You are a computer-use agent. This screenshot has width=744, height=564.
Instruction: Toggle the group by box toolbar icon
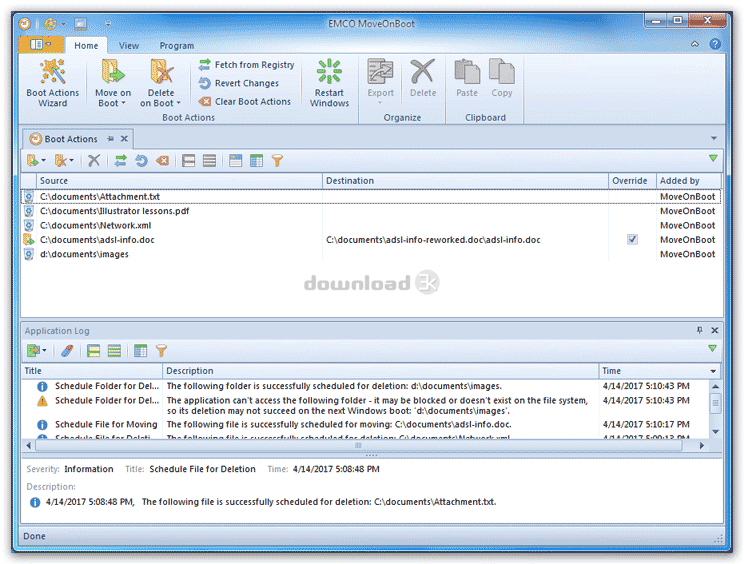[235, 161]
